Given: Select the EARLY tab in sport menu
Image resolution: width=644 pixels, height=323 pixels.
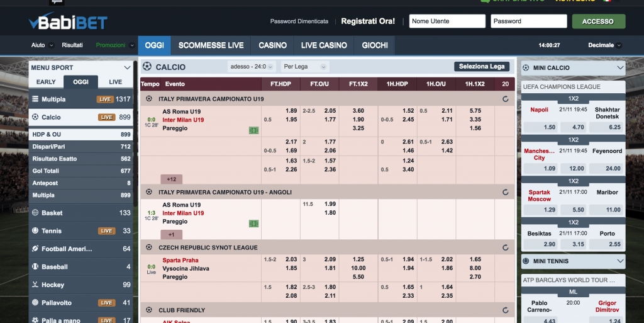Looking at the screenshot, I should tap(46, 82).
